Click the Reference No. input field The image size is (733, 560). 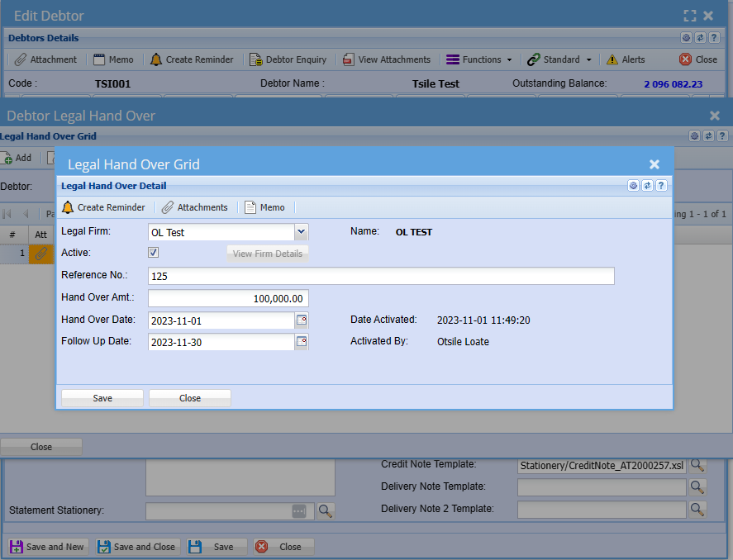381,277
